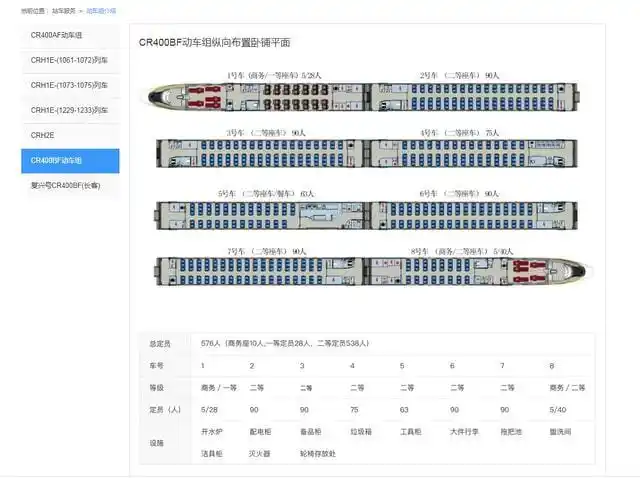
Task: Click car 8 seating diagram
Action: coord(478,271)
